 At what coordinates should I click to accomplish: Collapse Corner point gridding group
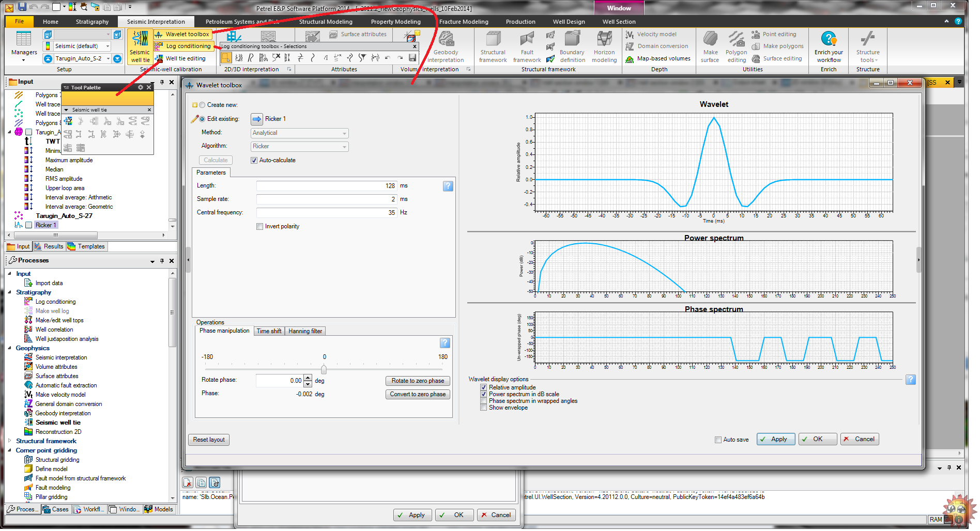[10, 450]
